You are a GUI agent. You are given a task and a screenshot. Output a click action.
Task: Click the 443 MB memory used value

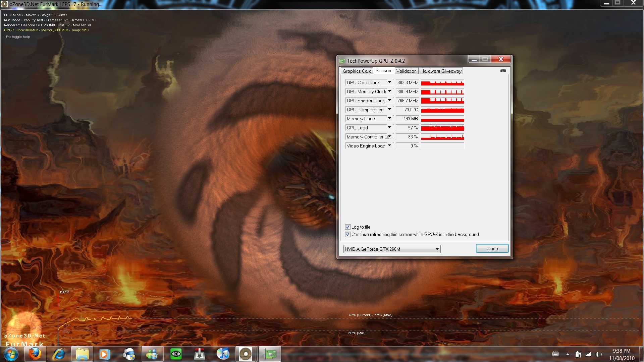407,119
